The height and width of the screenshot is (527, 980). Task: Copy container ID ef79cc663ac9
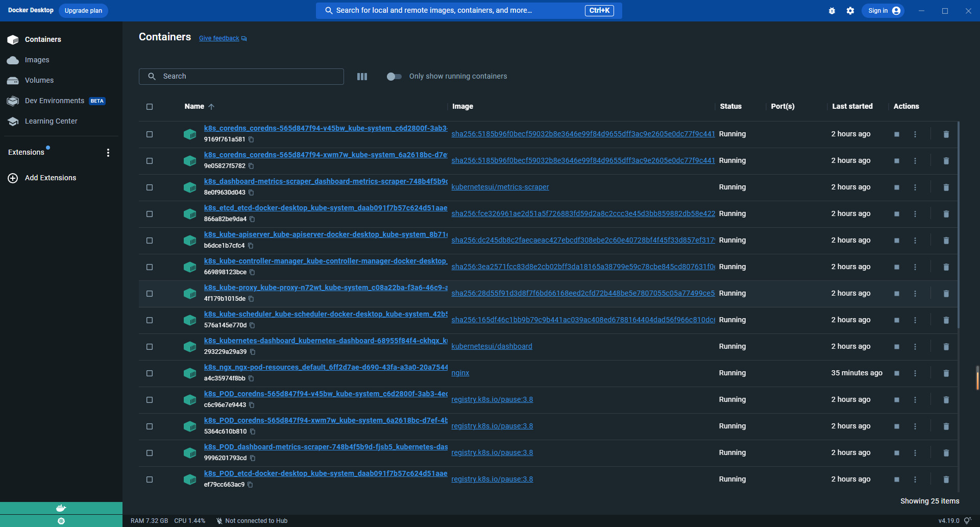coord(250,485)
